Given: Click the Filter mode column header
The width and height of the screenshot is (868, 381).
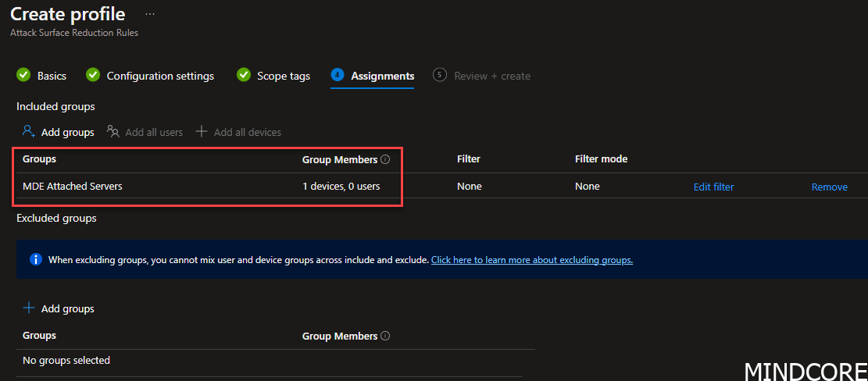Looking at the screenshot, I should tap(601, 158).
